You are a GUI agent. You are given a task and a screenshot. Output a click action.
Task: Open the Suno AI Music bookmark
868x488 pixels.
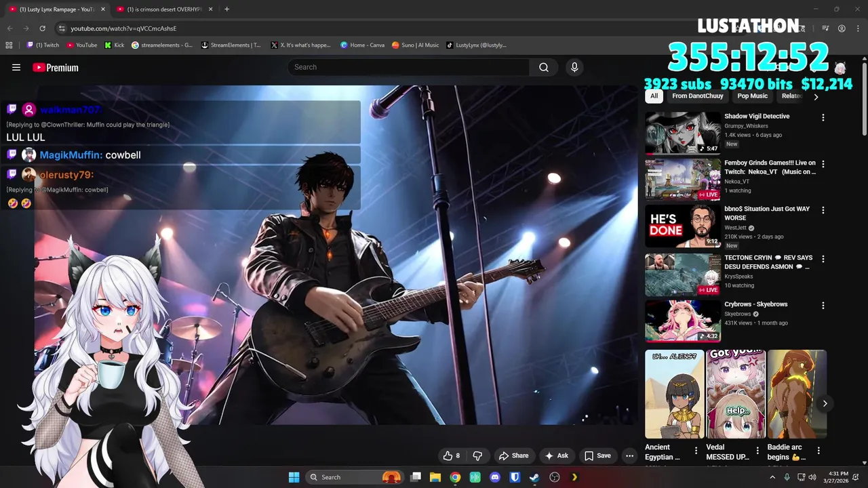tap(416, 45)
